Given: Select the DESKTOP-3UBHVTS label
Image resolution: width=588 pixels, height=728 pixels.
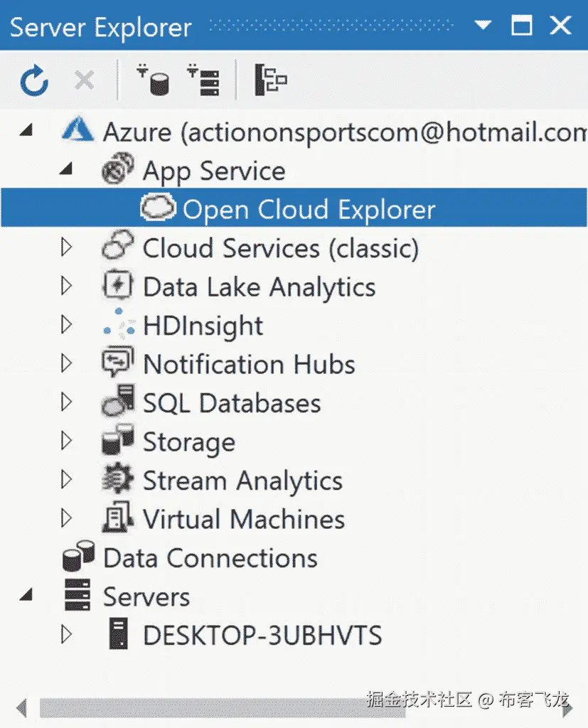Looking at the screenshot, I should 262,636.
